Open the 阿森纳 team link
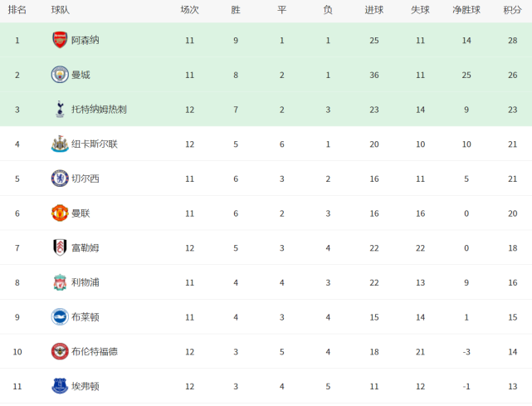 pyautogui.click(x=85, y=41)
